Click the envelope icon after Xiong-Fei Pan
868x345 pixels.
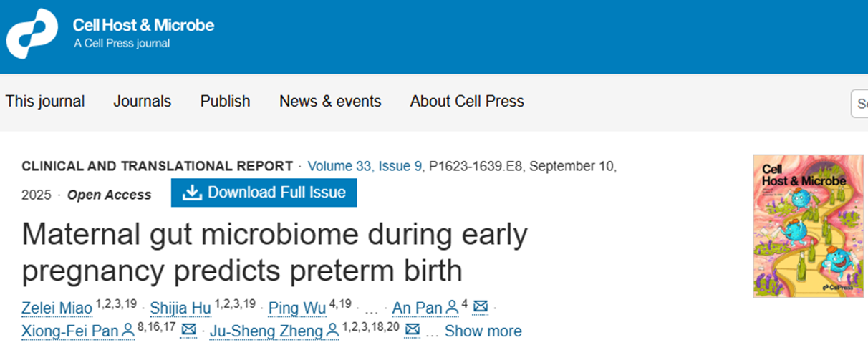188,330
